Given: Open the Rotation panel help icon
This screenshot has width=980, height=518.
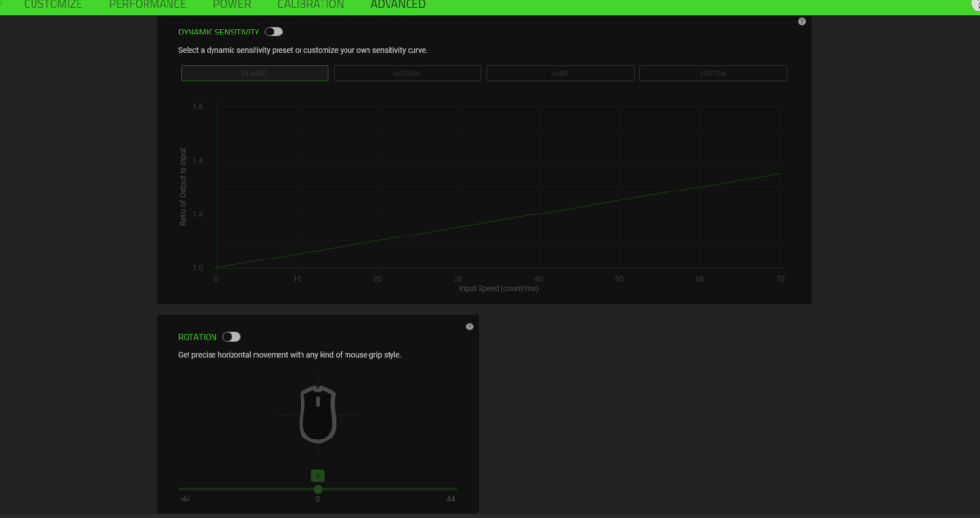Looking at the screenshot, I should click(469, 327).
